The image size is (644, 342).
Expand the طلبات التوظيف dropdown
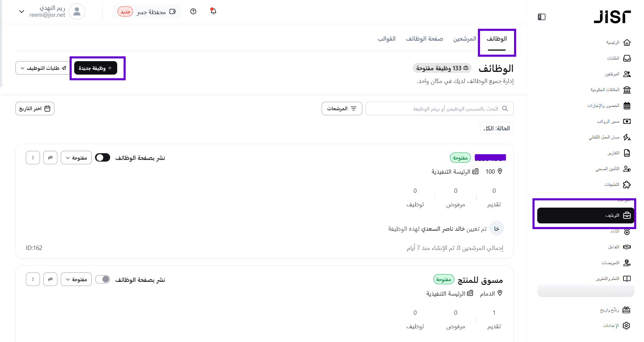tap(43, 68)
